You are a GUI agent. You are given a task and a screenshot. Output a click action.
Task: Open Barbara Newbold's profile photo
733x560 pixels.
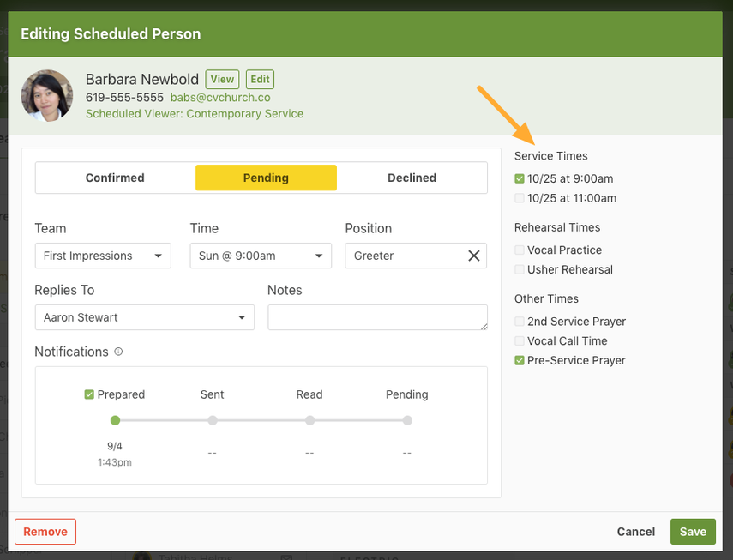pyautogui.click(x=47, y=96)
